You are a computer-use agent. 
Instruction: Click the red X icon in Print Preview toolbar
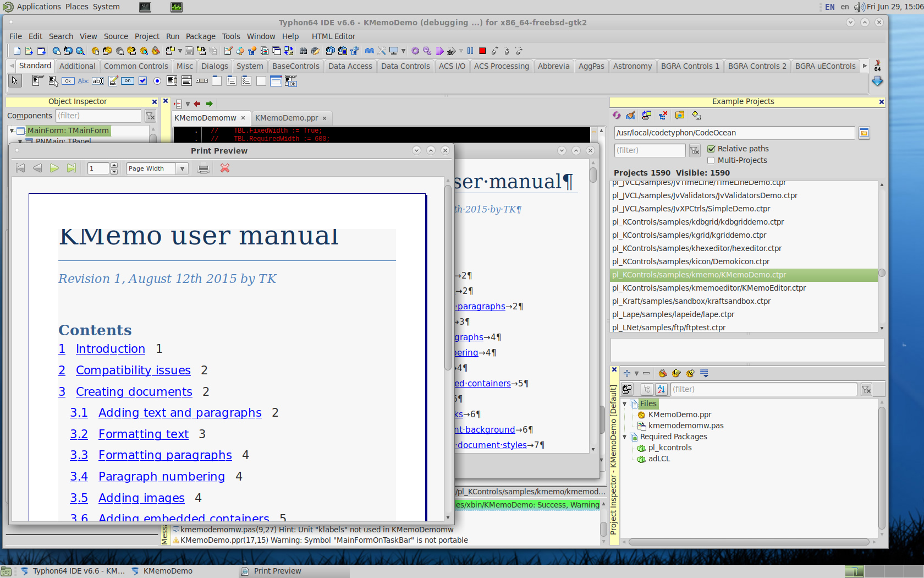[225, 168]
